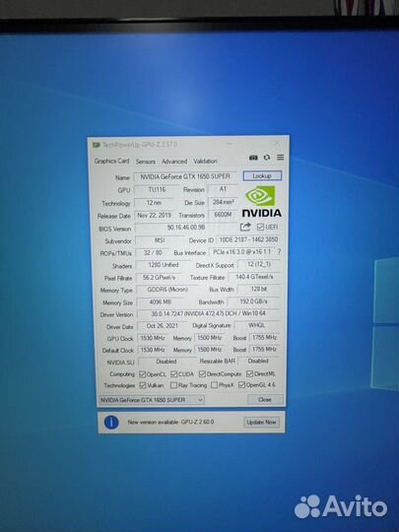This screenshot has width=399, height=532.
Task: Click the Bus Interface value PCIe x16 3.0
Action: 242,252
